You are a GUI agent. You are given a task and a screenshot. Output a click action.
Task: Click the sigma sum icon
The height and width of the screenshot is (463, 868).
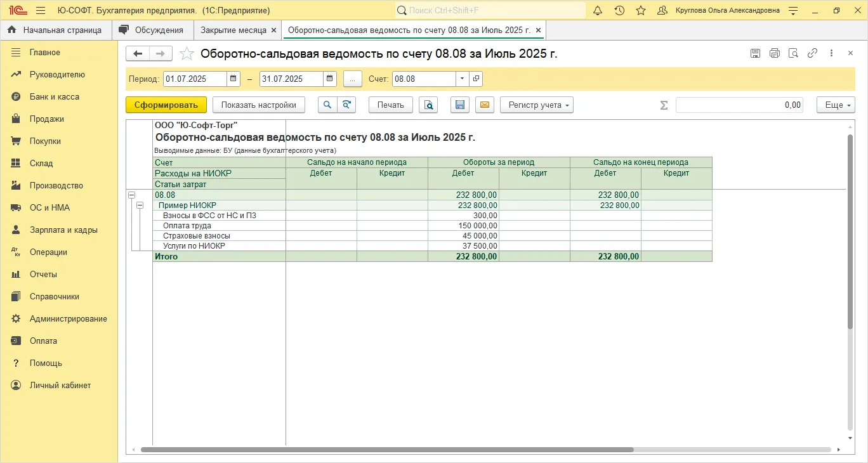coord(664,105)
